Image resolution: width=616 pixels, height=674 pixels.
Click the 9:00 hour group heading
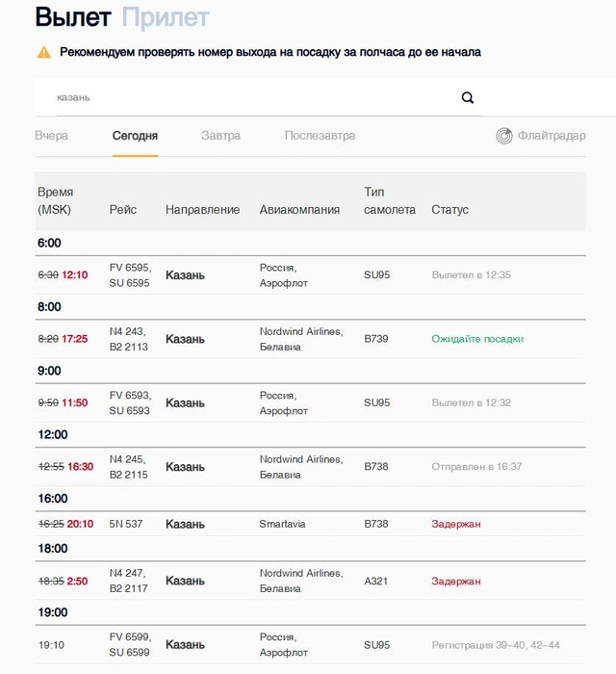point(49,371)
